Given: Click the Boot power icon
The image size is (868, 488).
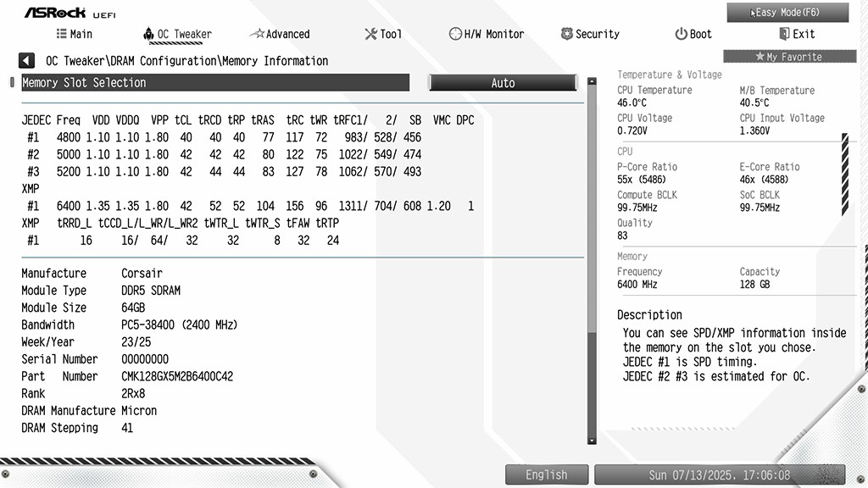Looking at the screenshot, I should 681,35.
